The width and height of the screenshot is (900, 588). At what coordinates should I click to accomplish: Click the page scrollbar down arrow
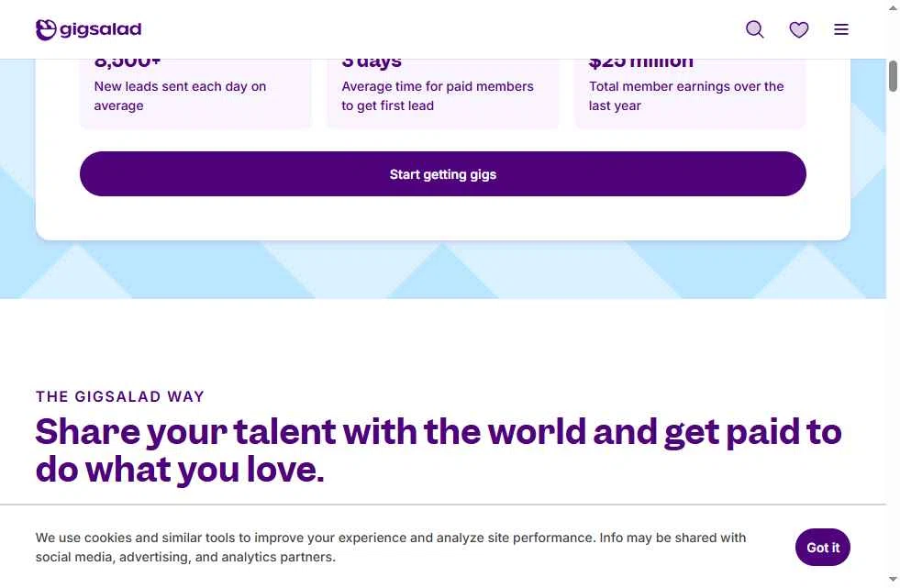[x=894, y=580]
